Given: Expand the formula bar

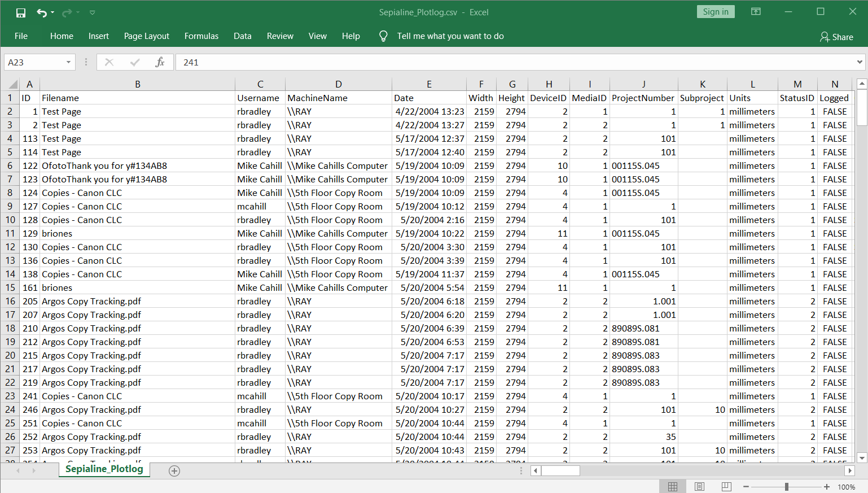Looking at the screenshot, I should click(x=860, y=62).
